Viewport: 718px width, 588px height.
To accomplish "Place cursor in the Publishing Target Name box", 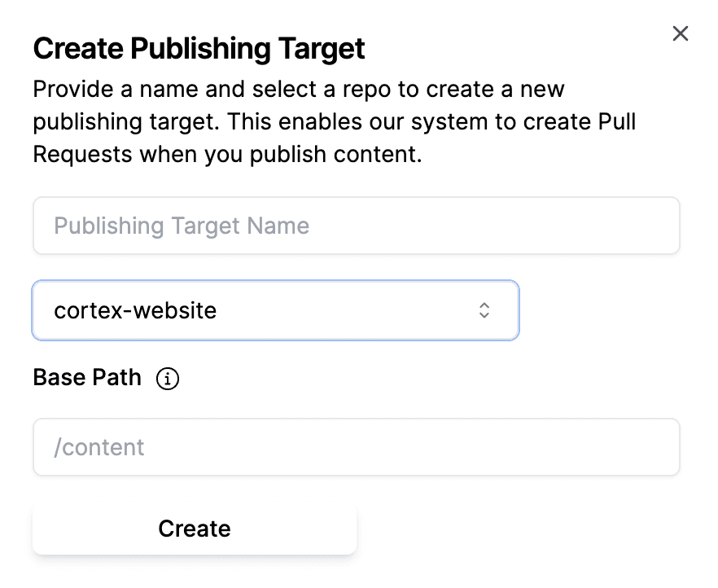I will 356,226.
